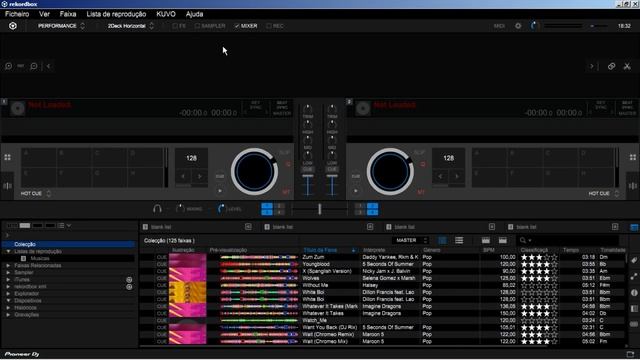This screenshot has height=360, width=640.
Task: Select the Wolves track row
Action: tap(383, 278)
